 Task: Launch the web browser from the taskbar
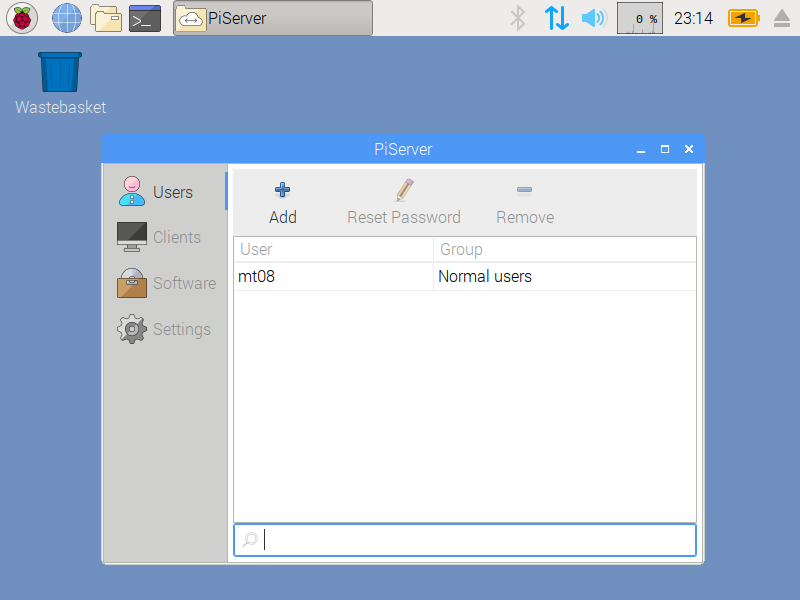(x=66, y=18)
